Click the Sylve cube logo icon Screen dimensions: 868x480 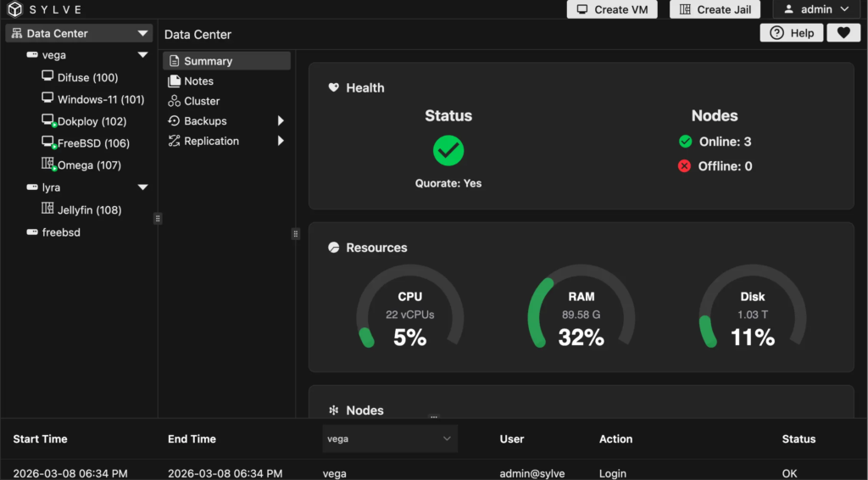15,8
